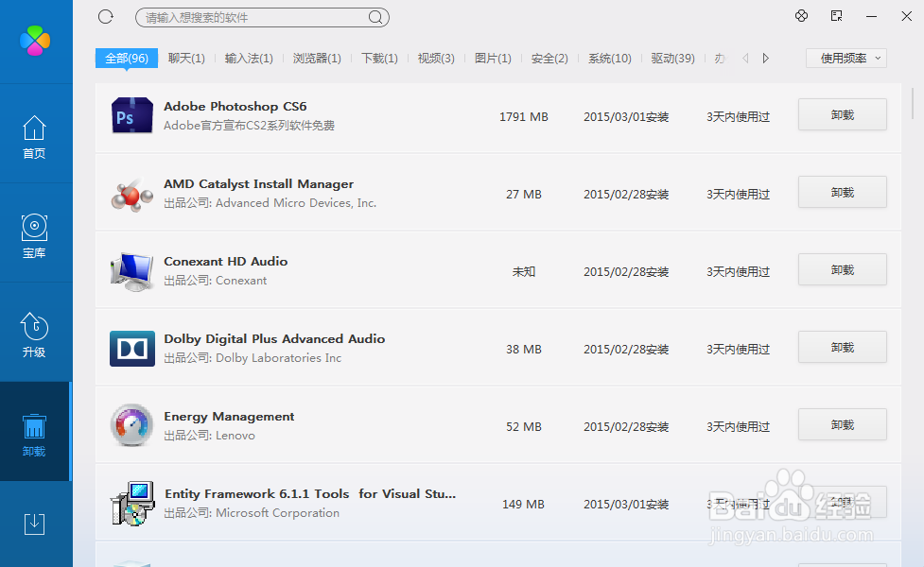Go to 升级 upgrade section
This screenshot has width=924, height=567.
pyautogui.click(x=34, y=335)
